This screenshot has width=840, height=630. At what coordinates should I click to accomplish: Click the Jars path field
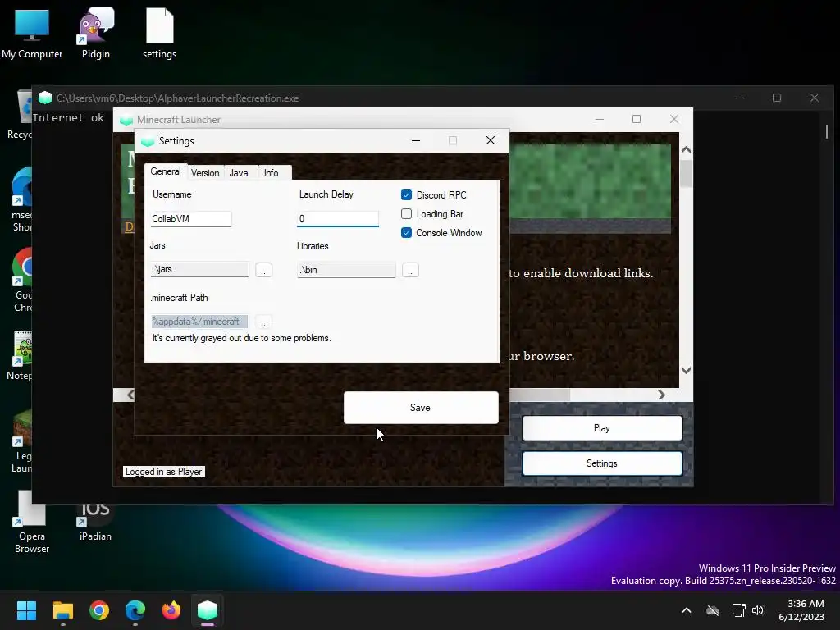point(200,269)
